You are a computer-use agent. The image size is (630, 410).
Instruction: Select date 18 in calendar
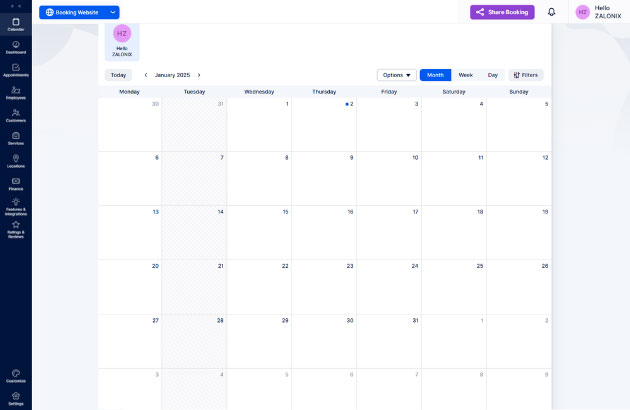pyautogui.click(x=454, y=232)
